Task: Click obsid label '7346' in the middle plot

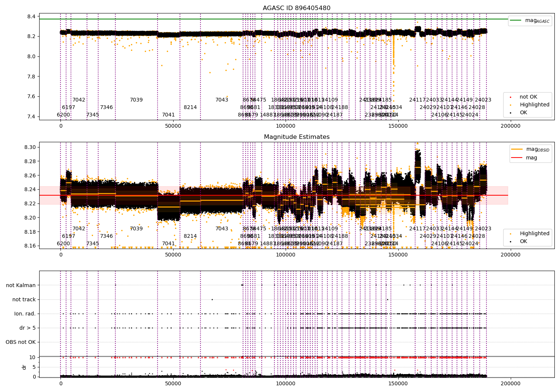Action: click(106, 236)
